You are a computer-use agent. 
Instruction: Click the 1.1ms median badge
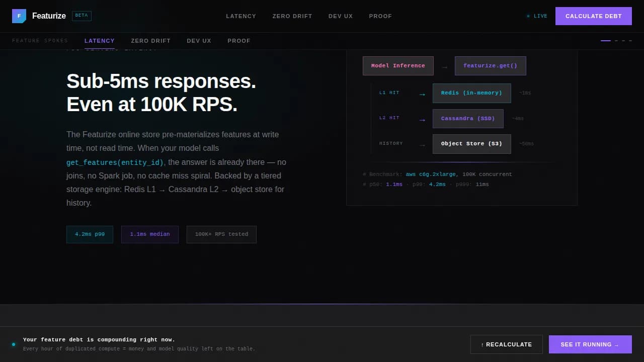pyautogui.click(x=150, y=234)
